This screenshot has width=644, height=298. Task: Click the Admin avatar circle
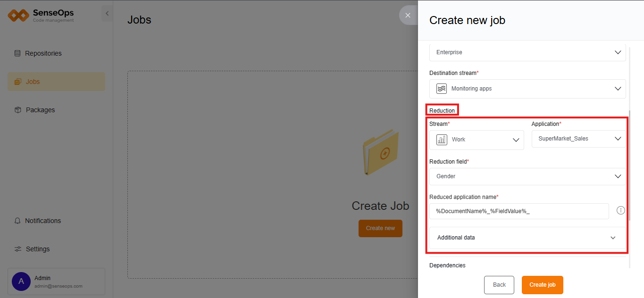pyautogui.click(x=21, y=281)
